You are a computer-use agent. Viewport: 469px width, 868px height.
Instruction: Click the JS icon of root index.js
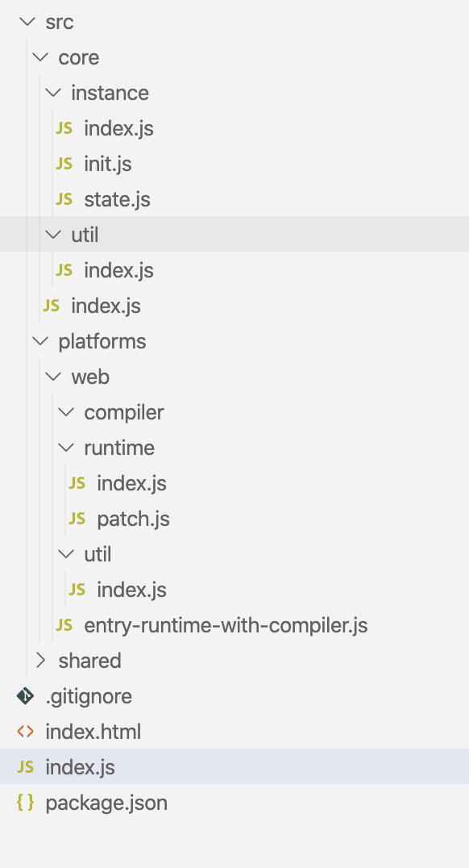pos(26,766)
